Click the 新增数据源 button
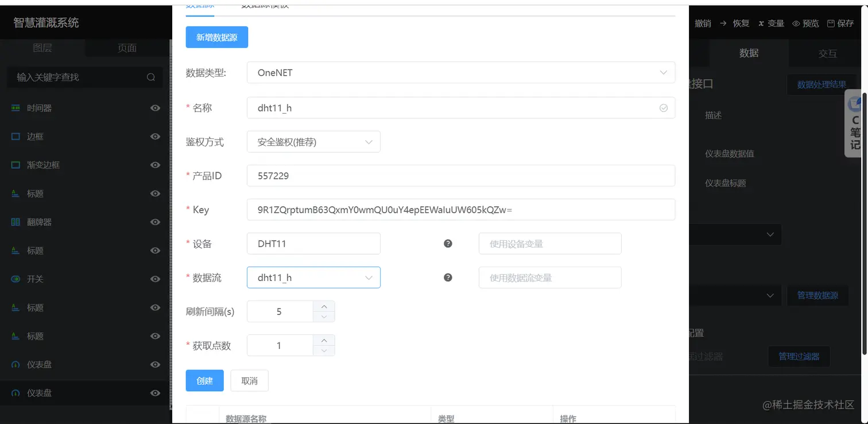 (216, 37)
